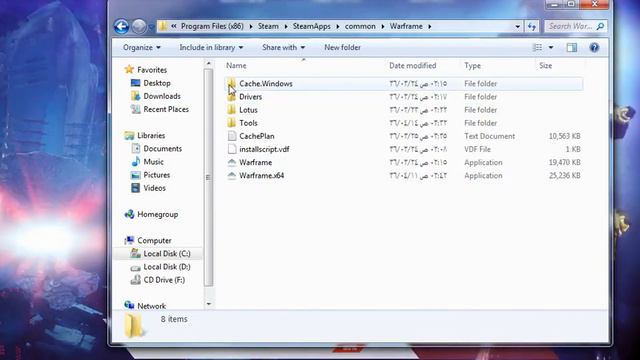Select the CachePlan text document icon
Screen dimensions: 640x360
click(x=232, y=136)
